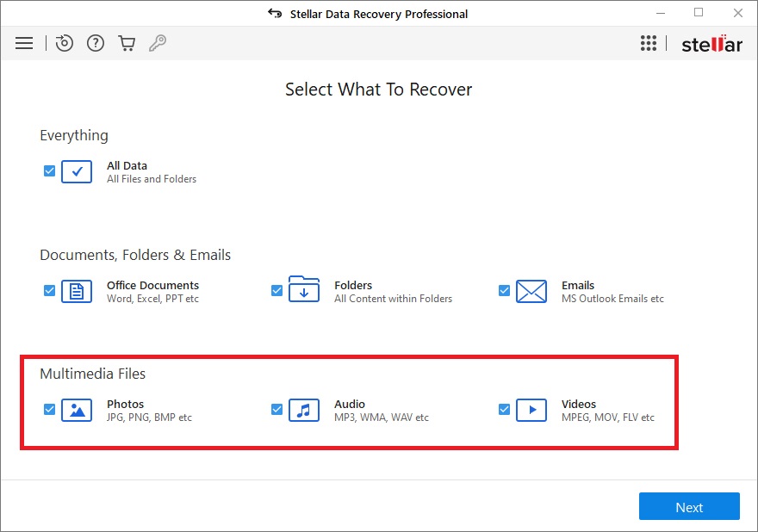Disable the Audio checkbox

click(x=276, y=409)
